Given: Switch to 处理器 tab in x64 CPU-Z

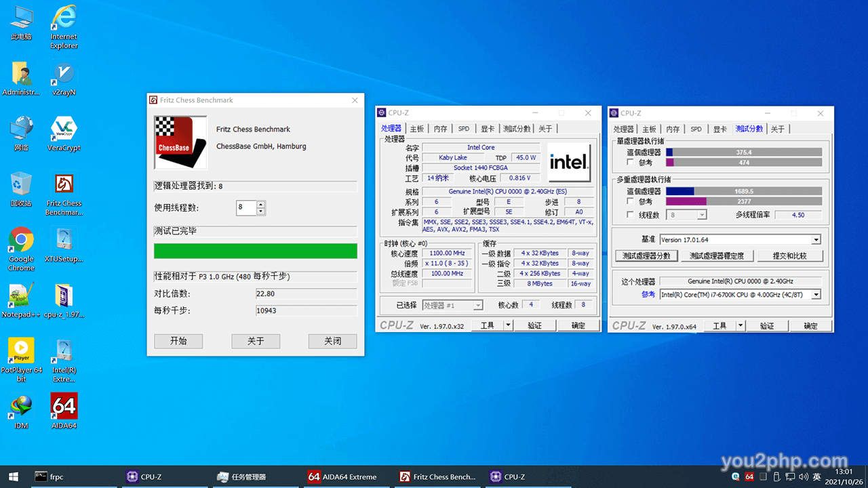Looking at the screenshot, I should pyautogui.click(x=624, y=129).
